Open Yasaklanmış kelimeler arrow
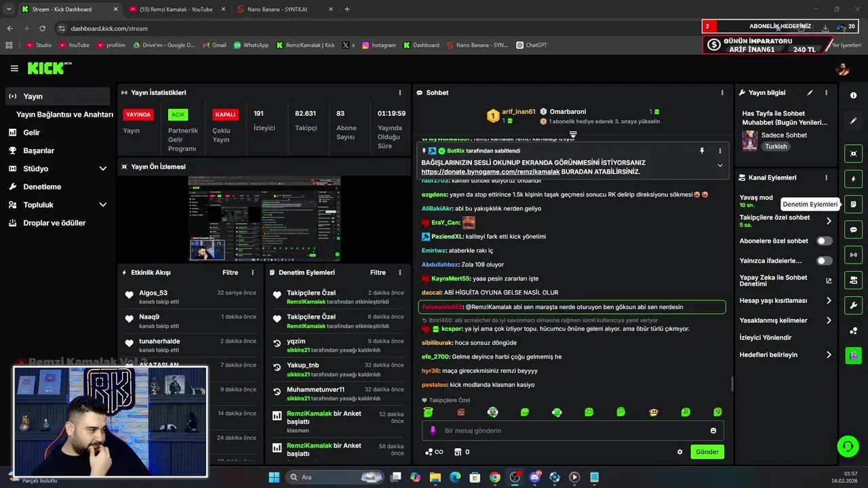Screen dimensions: 868x488 828,321
